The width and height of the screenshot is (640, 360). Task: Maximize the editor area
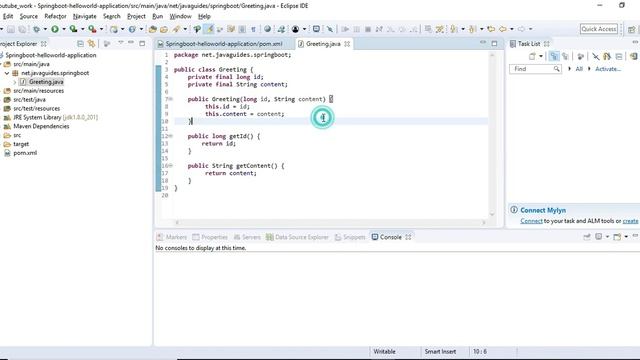coord(494,43)
